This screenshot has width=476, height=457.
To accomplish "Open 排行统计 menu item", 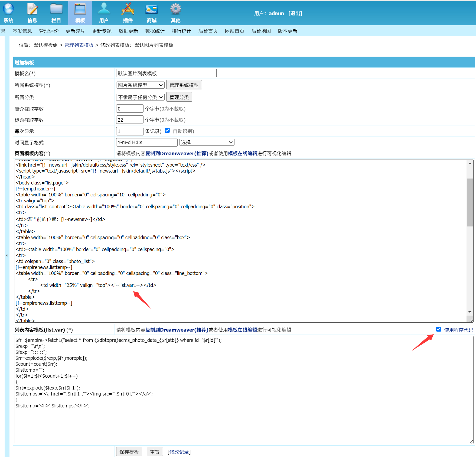I will (x=181, y=31).
